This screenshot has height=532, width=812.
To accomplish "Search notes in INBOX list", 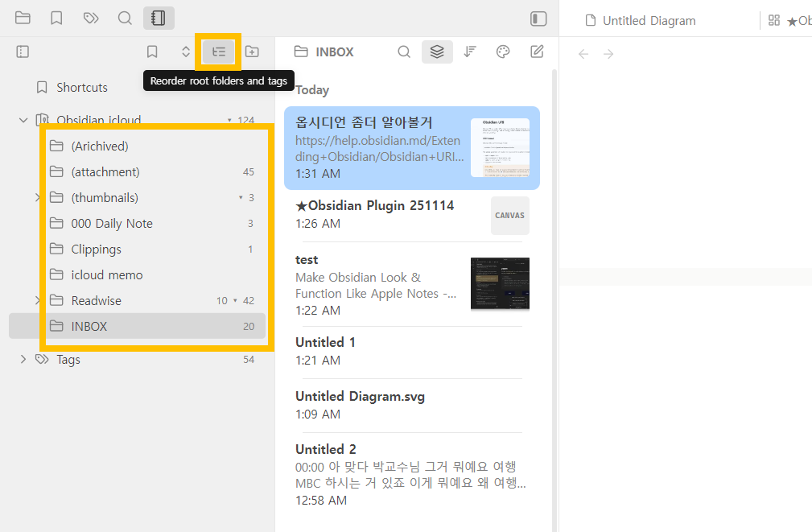I will [404, 52].
